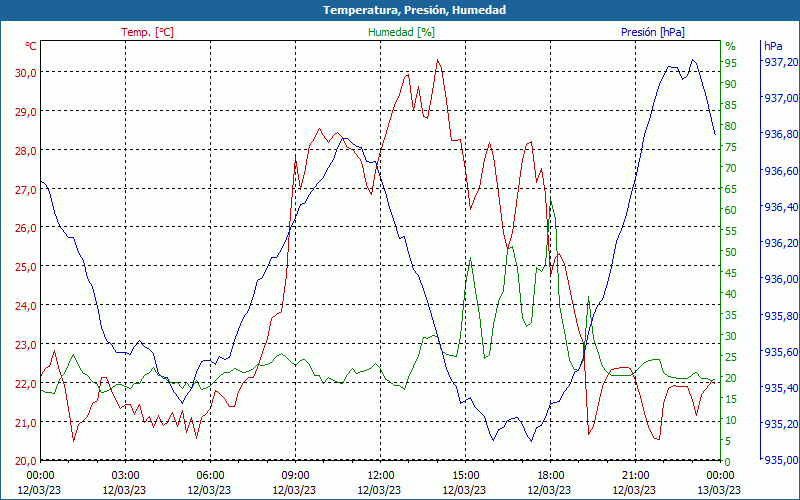Click the red Temp. [°C] legend label
The height and width of the screenshot is (500, 800).
pos(147,32)
